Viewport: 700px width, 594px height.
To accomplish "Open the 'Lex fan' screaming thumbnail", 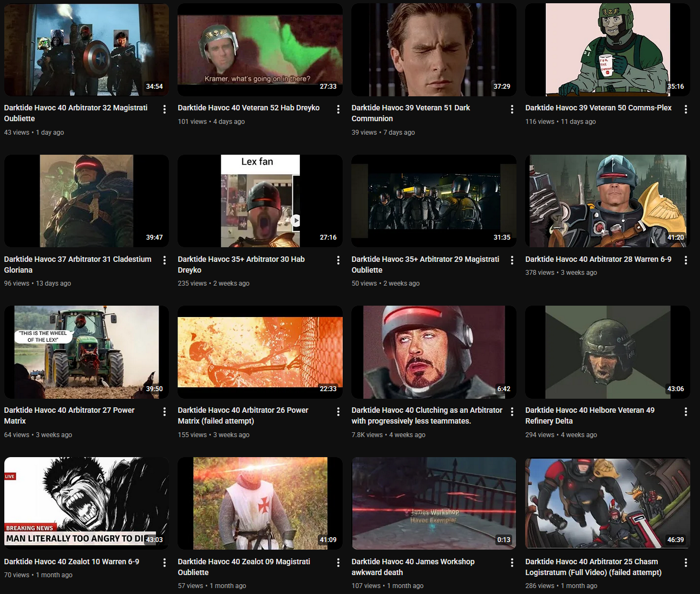I will (260, 201).
